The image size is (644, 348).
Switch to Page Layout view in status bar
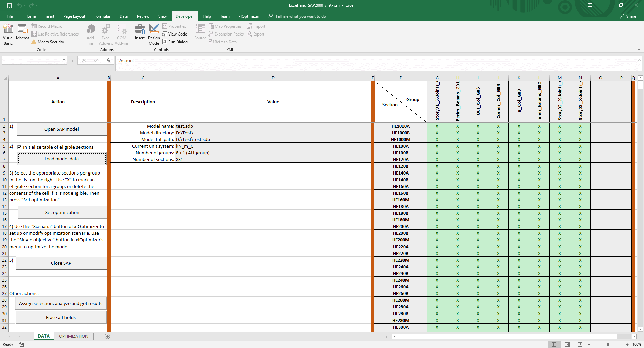pos(567,344)
